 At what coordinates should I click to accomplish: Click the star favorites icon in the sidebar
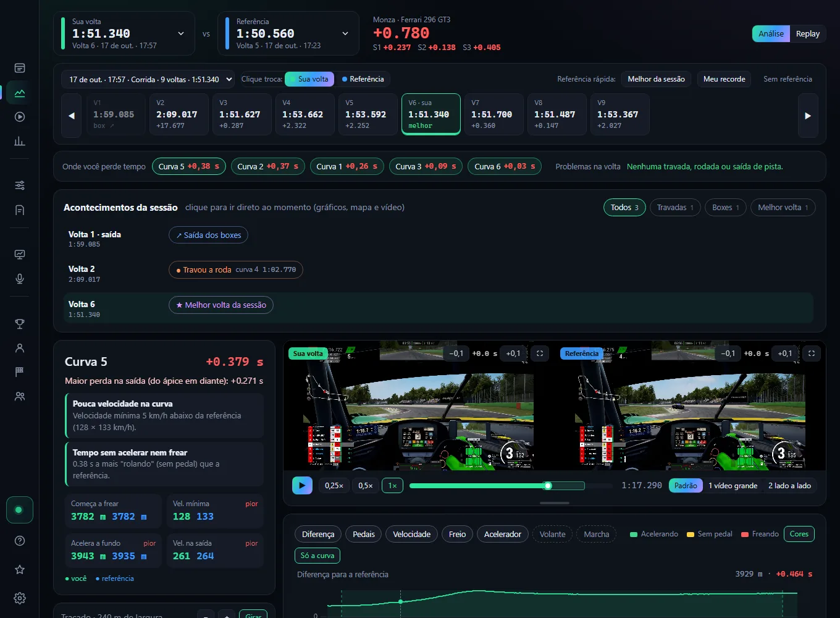coord(20,569)
